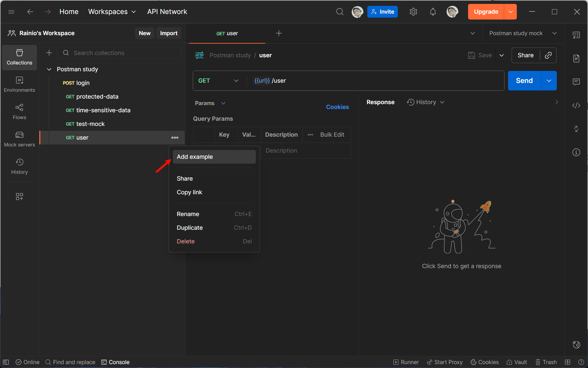Screen dimensions: 588x368
Task: Expand the tabs list chevron
Action: [473, 33]
